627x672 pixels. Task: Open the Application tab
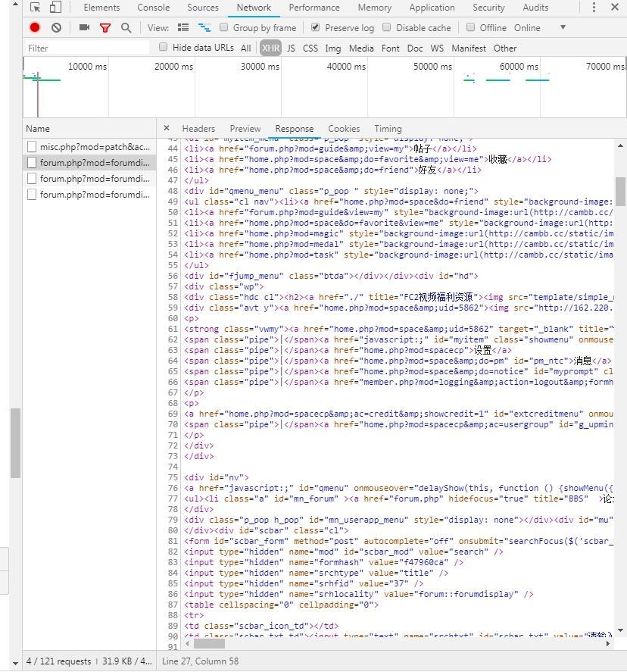(432, 8)
